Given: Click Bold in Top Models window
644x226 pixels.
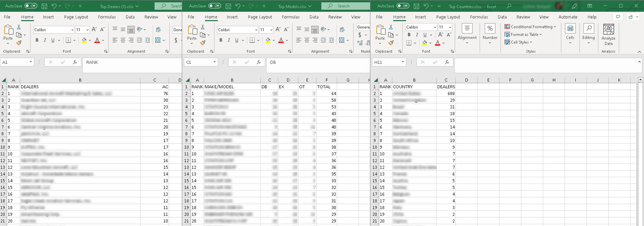Looking at the screenshot, I should tap(221, 40).
